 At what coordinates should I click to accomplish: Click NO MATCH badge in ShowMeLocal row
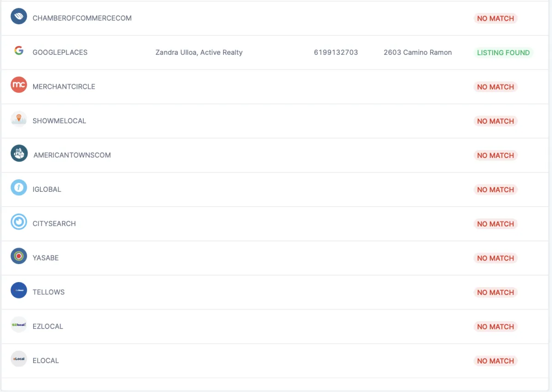(x=495, y=121)
